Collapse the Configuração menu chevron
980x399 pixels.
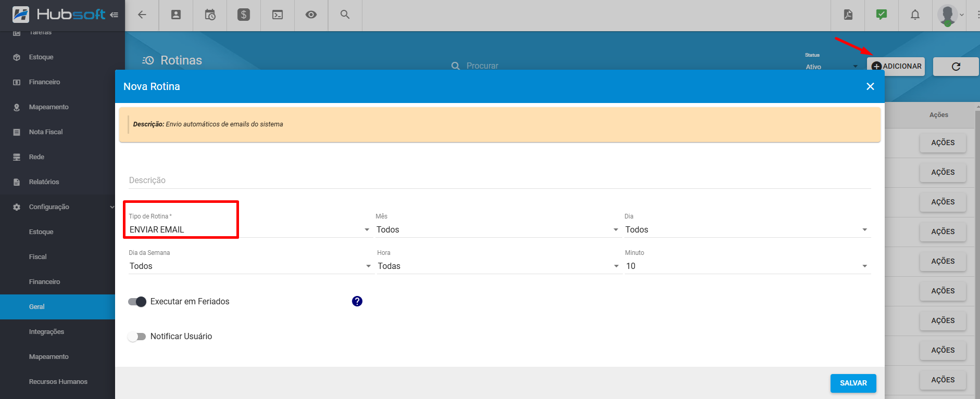coord(112,207)
